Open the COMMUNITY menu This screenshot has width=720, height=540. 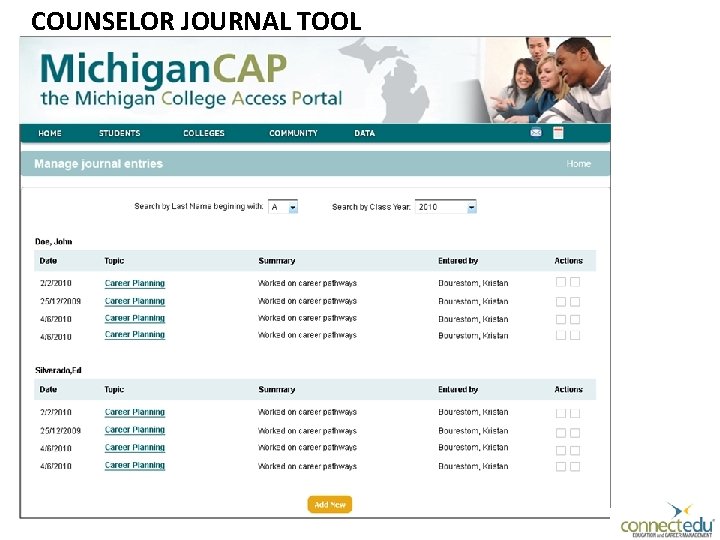coord(293,133)
